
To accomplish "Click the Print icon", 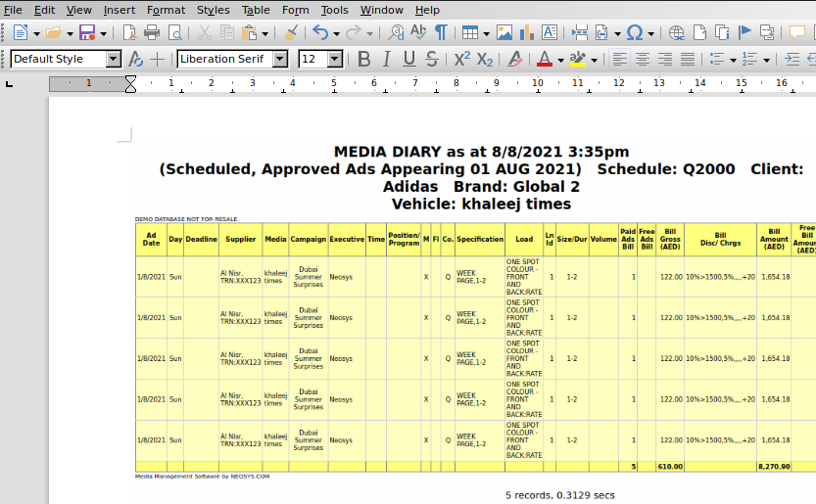I will [x=152, y=32].
